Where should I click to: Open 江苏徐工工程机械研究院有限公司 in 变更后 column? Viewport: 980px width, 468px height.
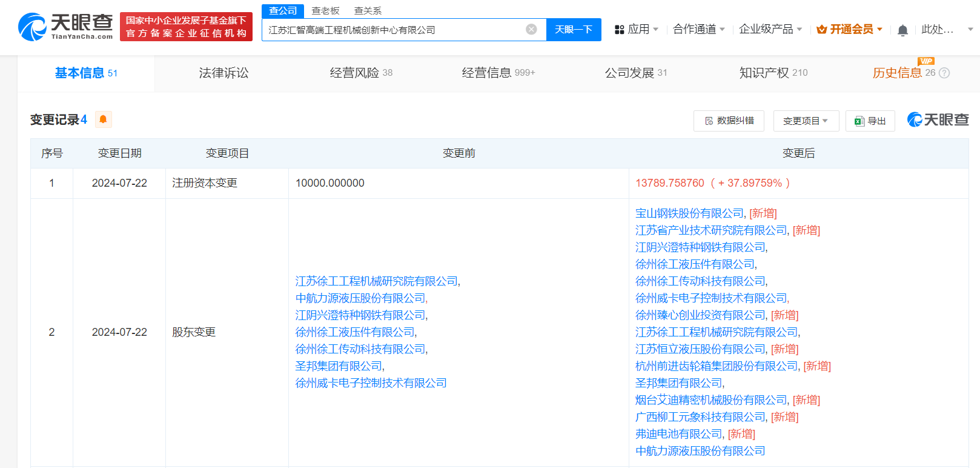717,332
